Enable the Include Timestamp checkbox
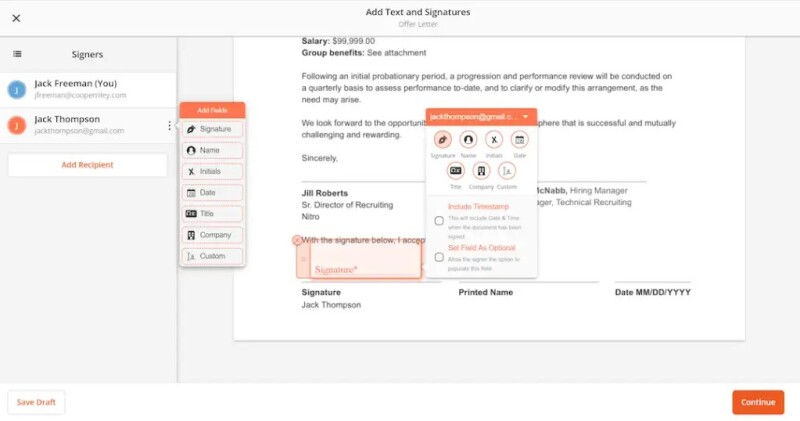This screenshot has height=421, width=800. pos(439,221)
